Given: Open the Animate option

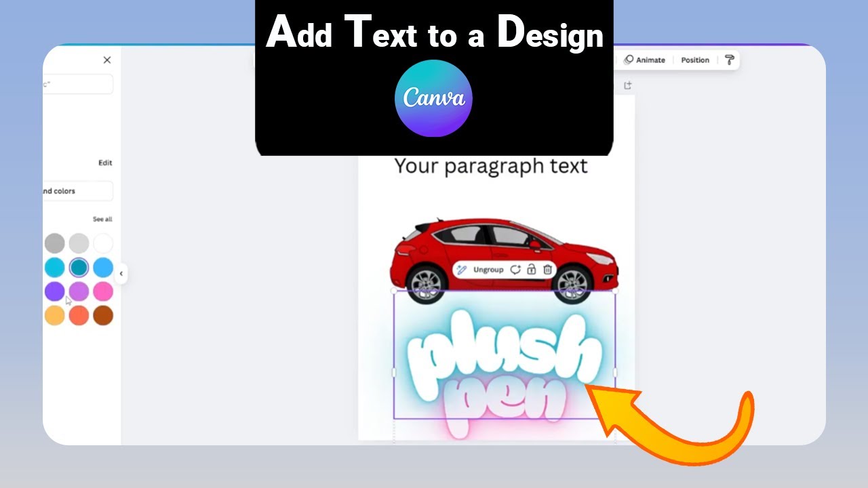Looking at the screenshot, I should coord(644,60).
